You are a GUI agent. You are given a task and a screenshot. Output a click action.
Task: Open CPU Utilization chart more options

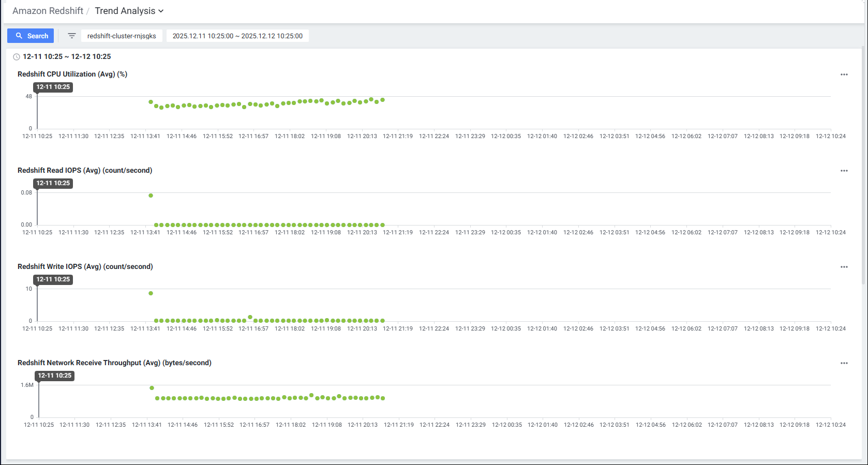click(844, 74)
